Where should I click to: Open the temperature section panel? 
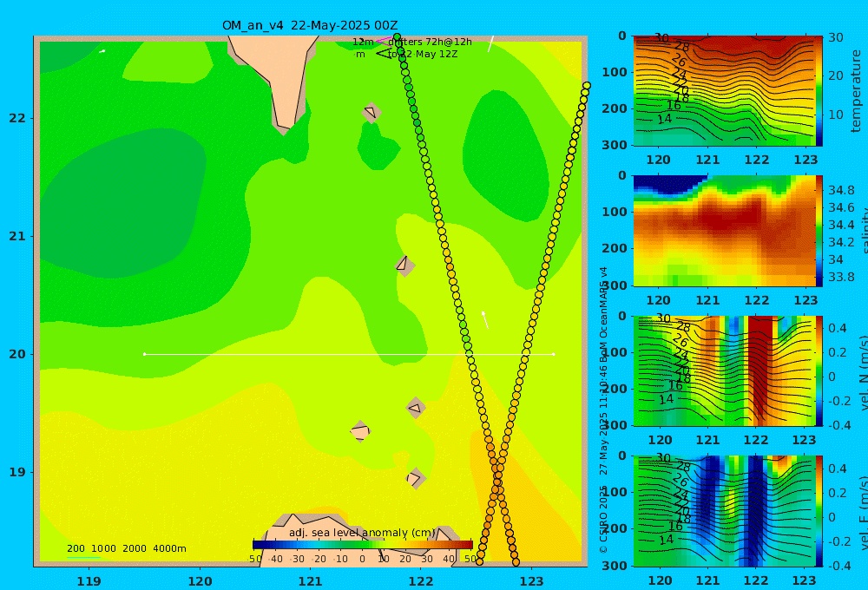click(724, 91)
